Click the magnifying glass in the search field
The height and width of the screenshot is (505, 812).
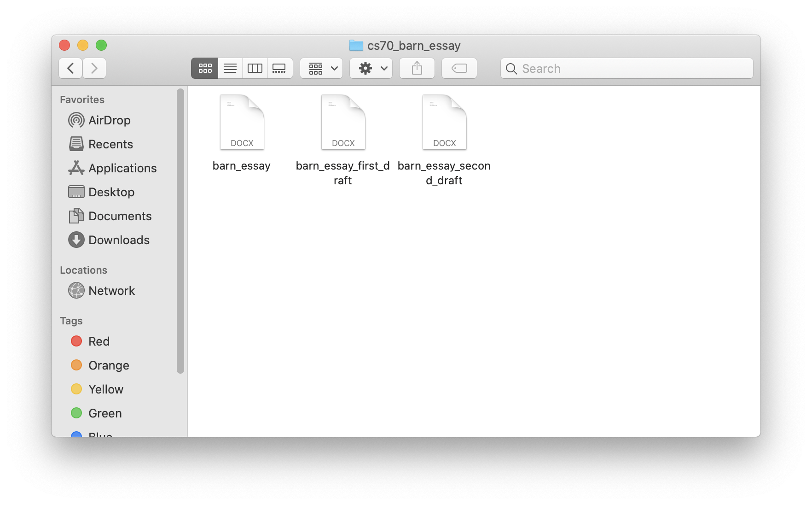[511, 68]
